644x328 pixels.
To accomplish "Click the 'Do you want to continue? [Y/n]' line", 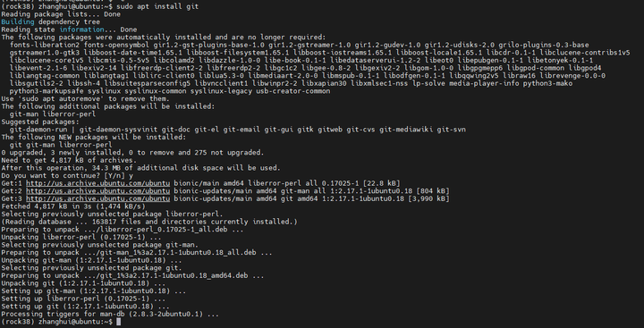I will coord(67,176).
